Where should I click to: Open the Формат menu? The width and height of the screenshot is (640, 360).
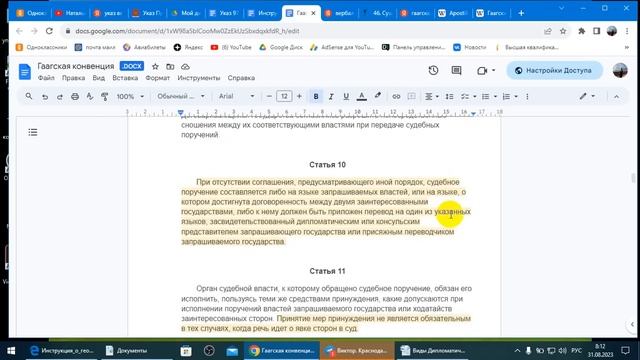pos(158,78)
